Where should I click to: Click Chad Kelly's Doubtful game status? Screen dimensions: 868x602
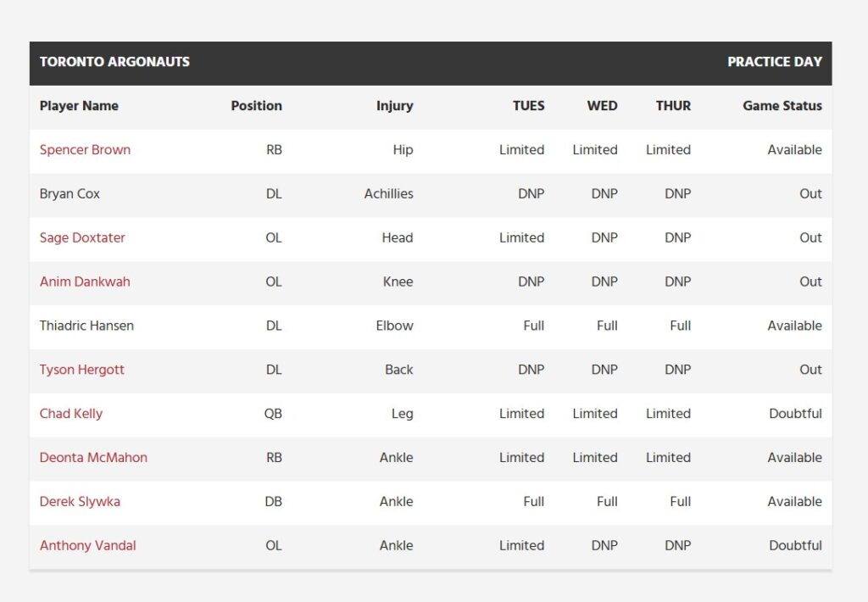tap(795, 414)
